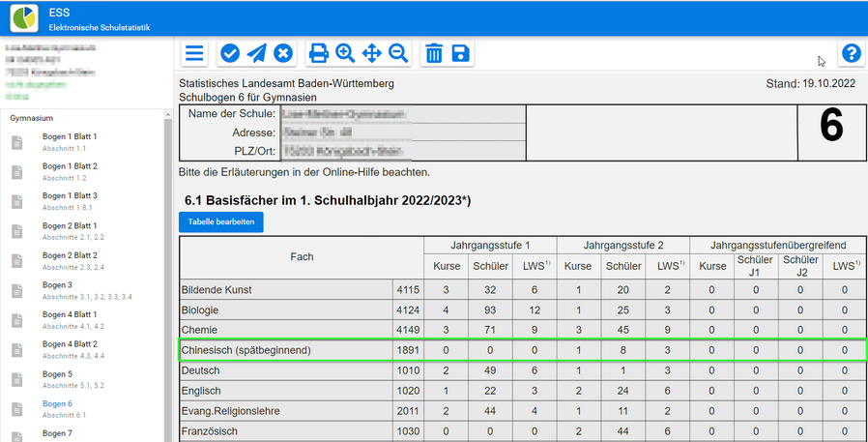Click the checkmark validate icon
Screen dimensions: 868x442
click(x=230, y=53)
